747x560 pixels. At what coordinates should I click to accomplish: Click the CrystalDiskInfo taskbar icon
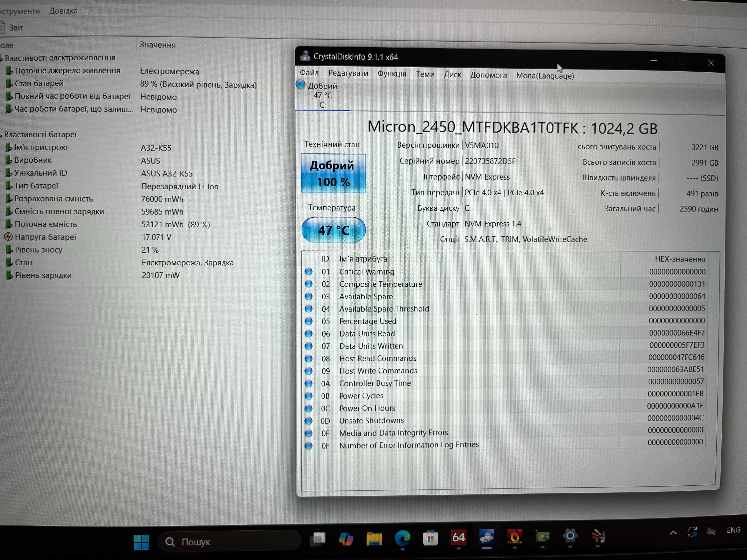click(487, 537)
